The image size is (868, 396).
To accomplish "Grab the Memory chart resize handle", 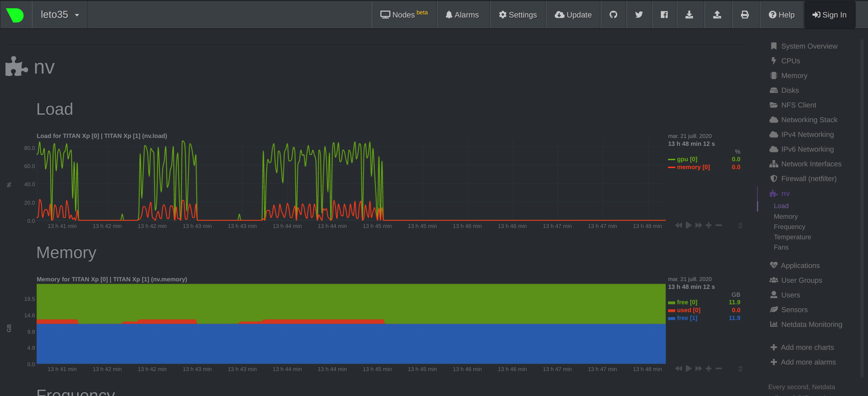I will pyautogui.click(x=740, y=369).
